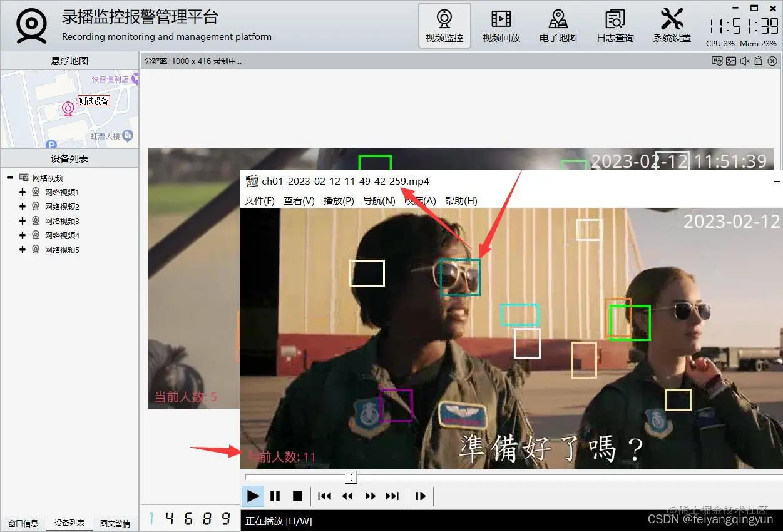Click the Mem 23% indicator

pyautogui.click(x=758, y=44)
